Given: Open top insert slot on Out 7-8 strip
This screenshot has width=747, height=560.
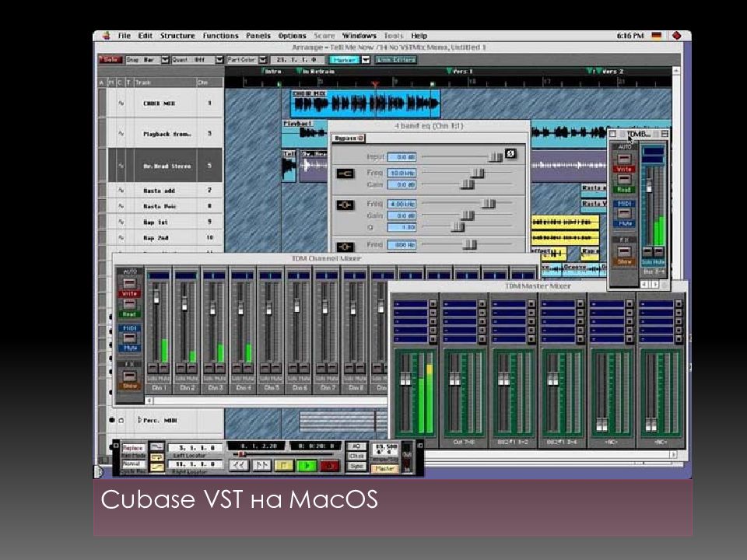Looking at the screenshot, I should pyautogui.click(x=460, y=304).
